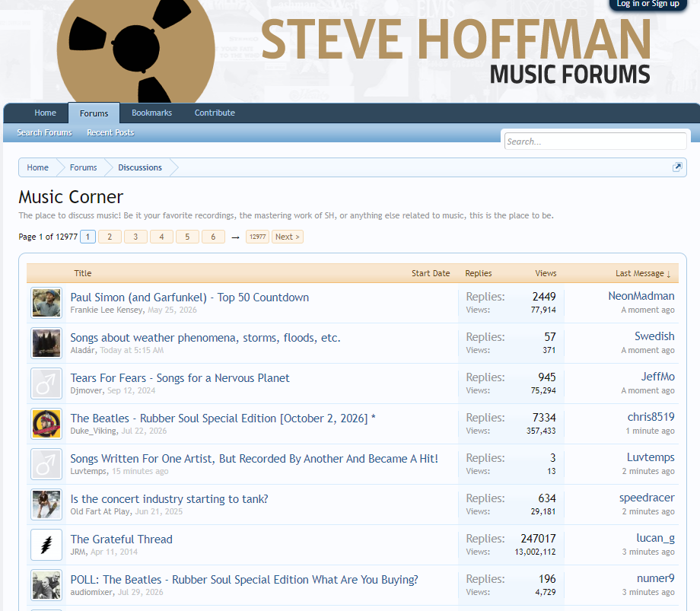Open numer9 last poster link
The height and width of the screenshot is (611, 700).
click(655, 578)
